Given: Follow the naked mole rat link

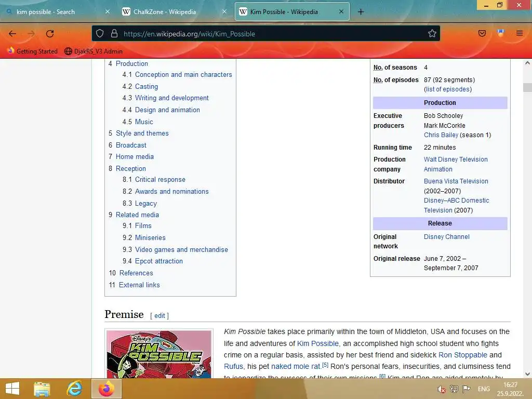Looking at the screenshot, I should 296,366.
